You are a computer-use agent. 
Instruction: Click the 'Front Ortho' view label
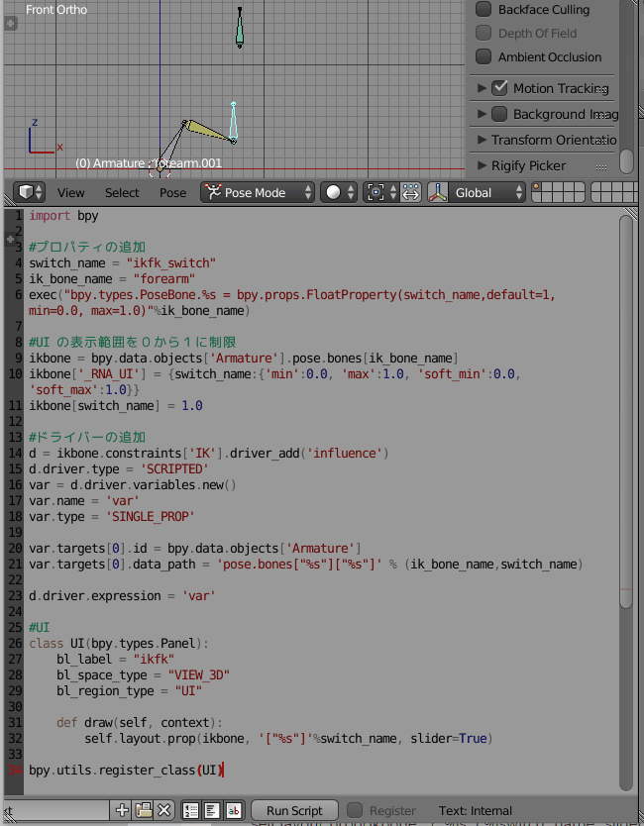(x=56, y=10)
